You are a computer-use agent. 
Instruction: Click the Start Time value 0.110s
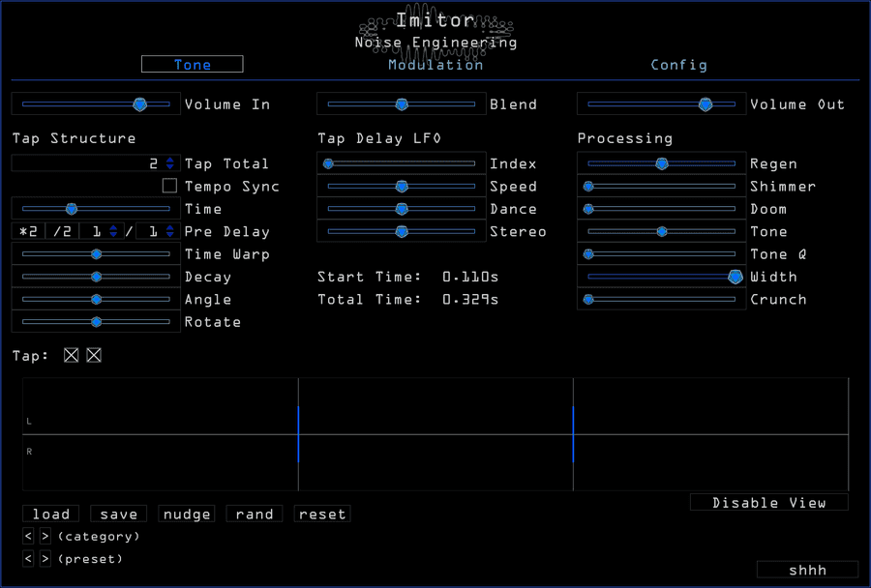click(x=470, y=277)
